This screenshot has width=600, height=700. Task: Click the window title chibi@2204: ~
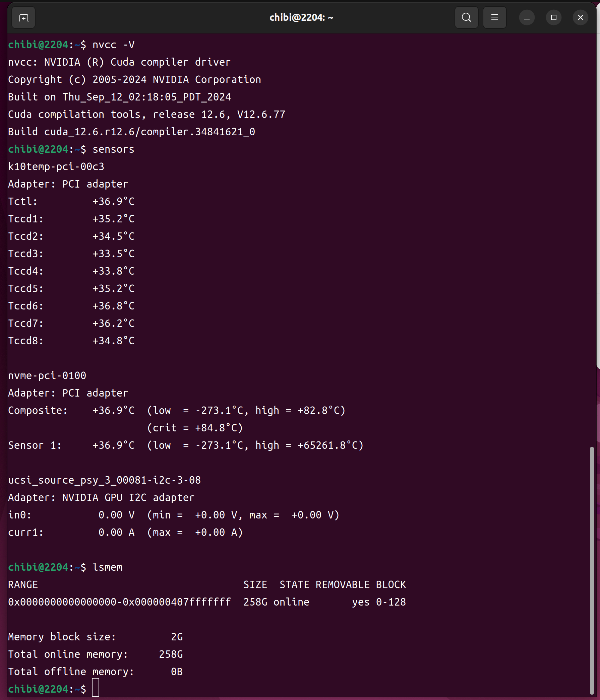[x=301, y=17]
